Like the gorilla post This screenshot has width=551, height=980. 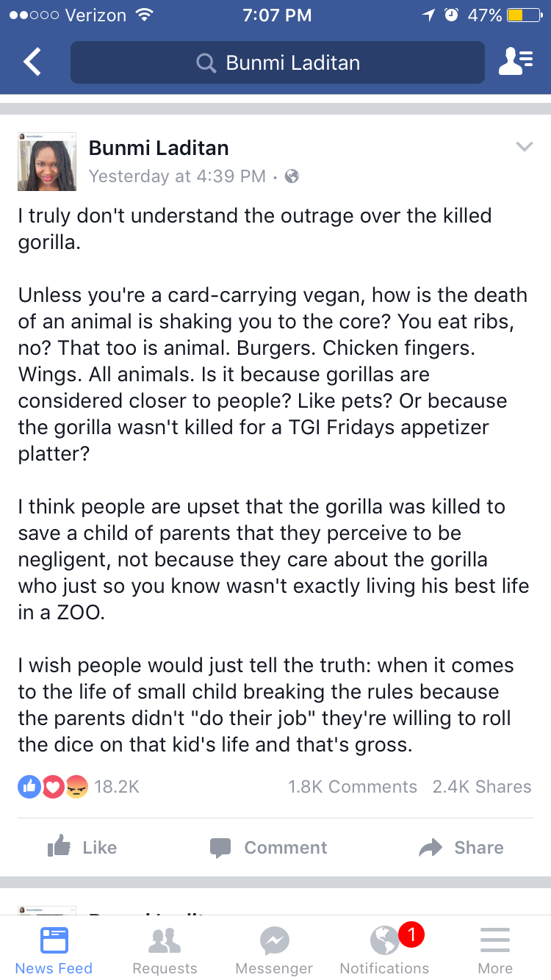point(82,847)
